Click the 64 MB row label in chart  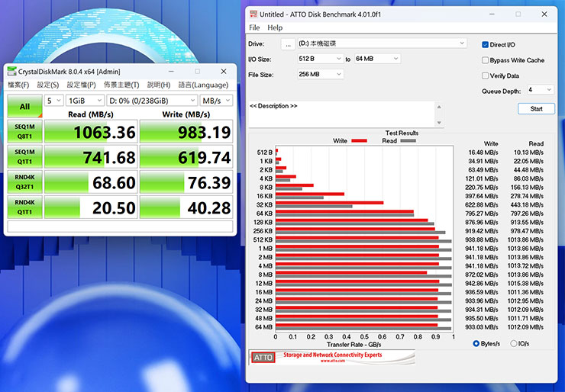point(263,327)
